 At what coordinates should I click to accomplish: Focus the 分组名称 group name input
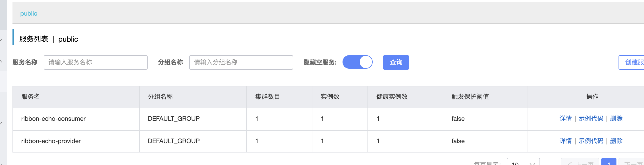click(241, 62)
